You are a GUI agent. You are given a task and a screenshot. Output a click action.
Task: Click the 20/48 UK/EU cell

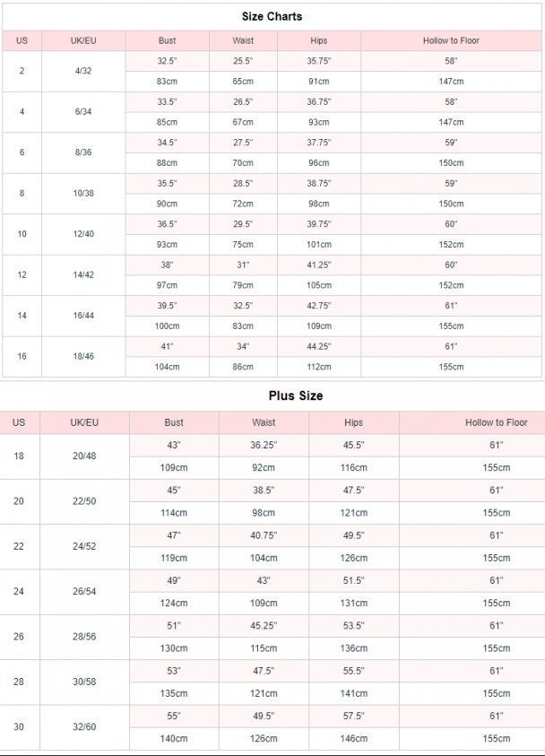84,456
